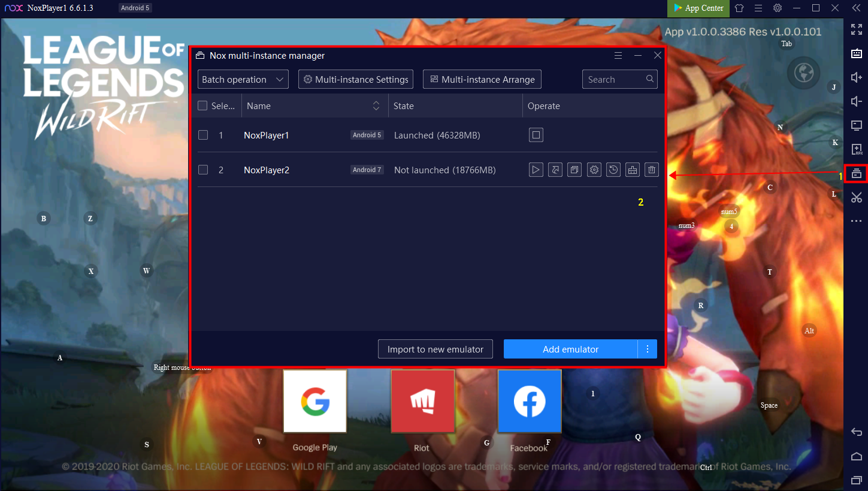Open the App Center

click(698, 8)
